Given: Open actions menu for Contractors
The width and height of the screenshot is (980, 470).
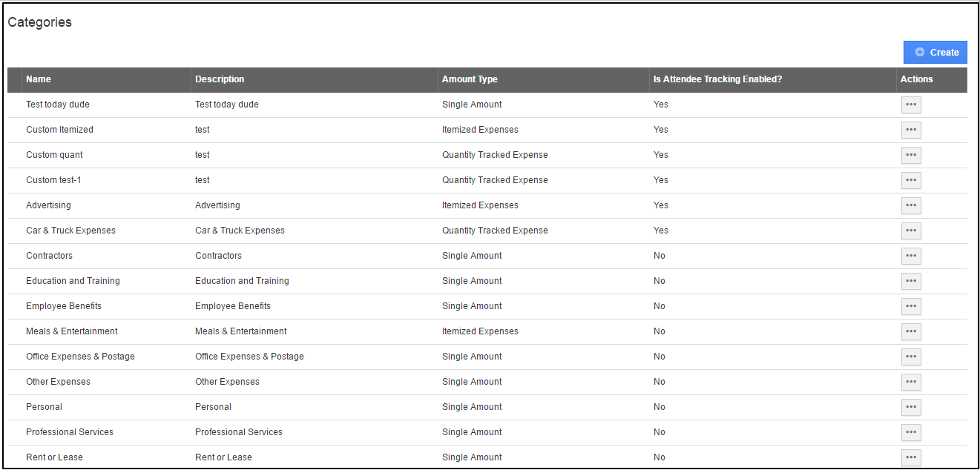Looking at the screenshot, I should (911, 256).
